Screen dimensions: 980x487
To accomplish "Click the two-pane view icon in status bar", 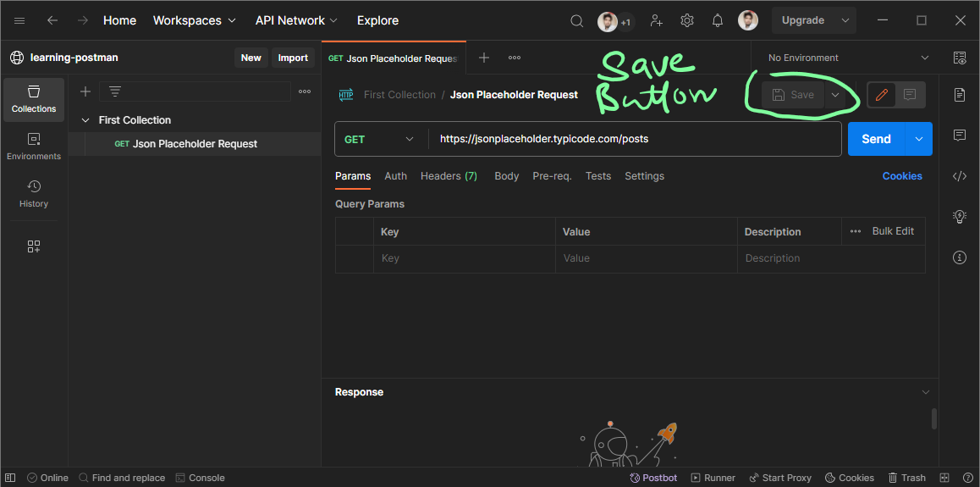I will 944,478.
